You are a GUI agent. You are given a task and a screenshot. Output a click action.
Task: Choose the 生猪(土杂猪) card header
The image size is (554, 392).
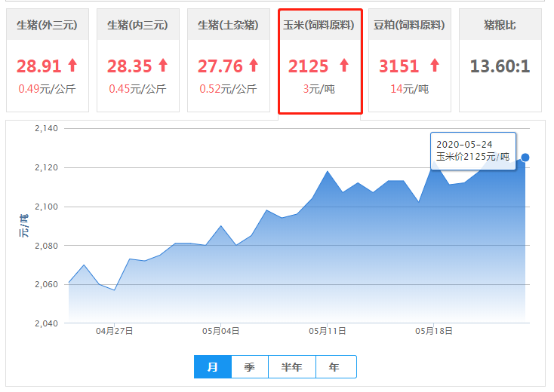(228, 25)
